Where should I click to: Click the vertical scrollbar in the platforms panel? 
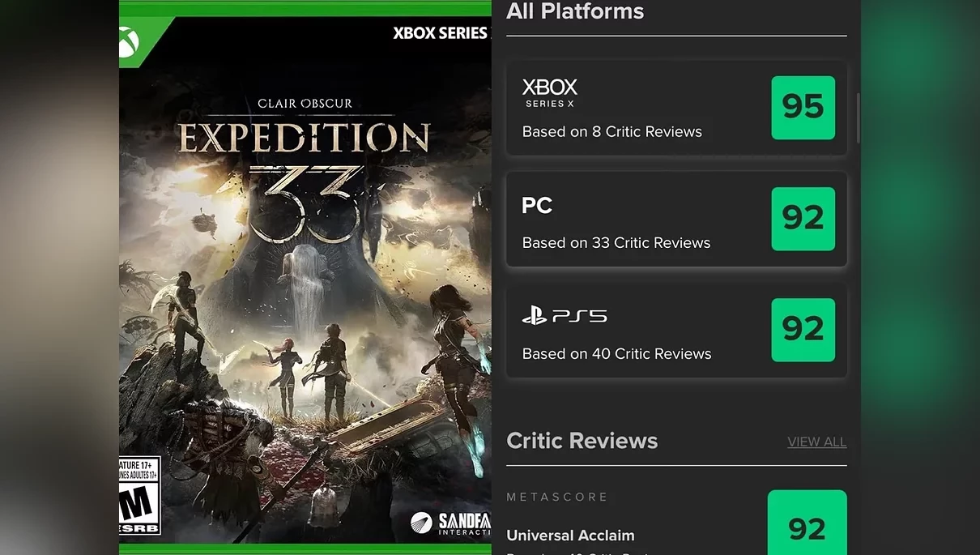(857, 117)
